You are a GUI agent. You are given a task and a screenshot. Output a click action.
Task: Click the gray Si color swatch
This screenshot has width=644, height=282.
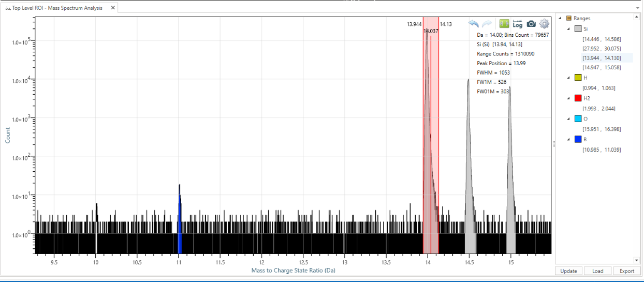coord(578,28)
